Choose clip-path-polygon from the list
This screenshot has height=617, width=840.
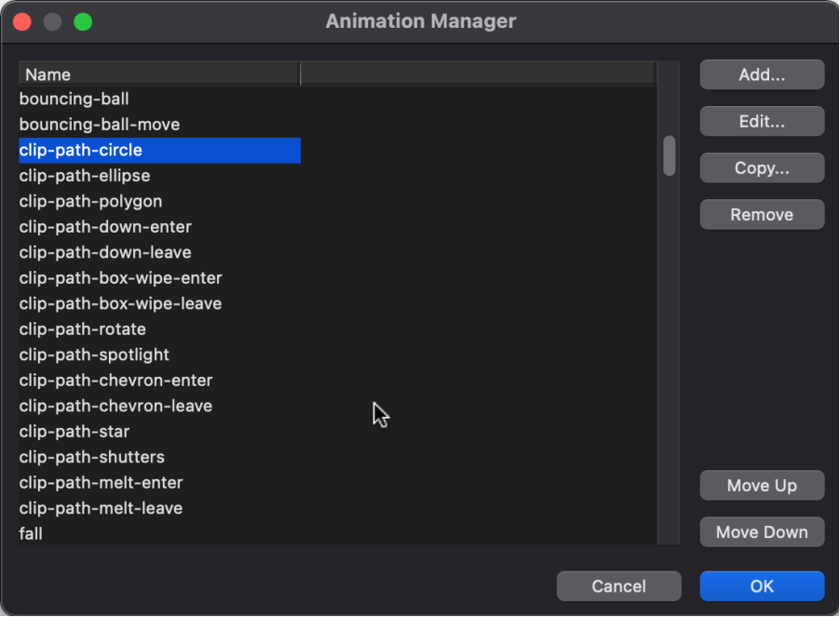tap(159, 201)
